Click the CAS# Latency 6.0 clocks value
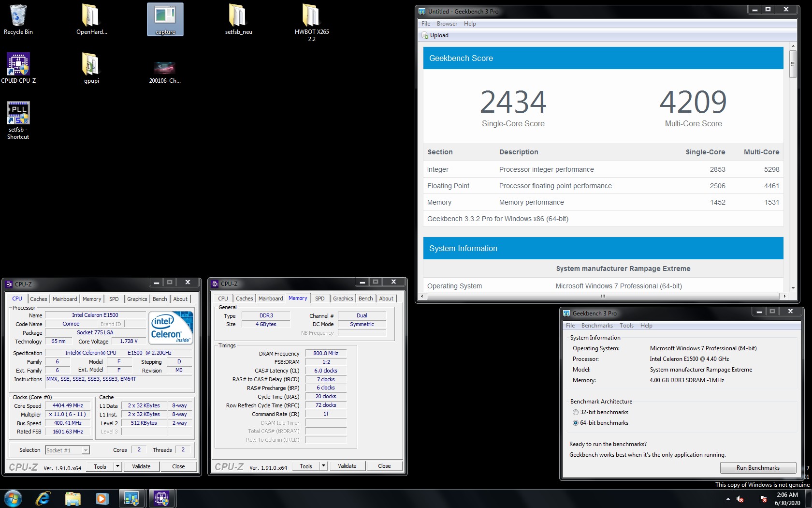 (x=326, y=371)
